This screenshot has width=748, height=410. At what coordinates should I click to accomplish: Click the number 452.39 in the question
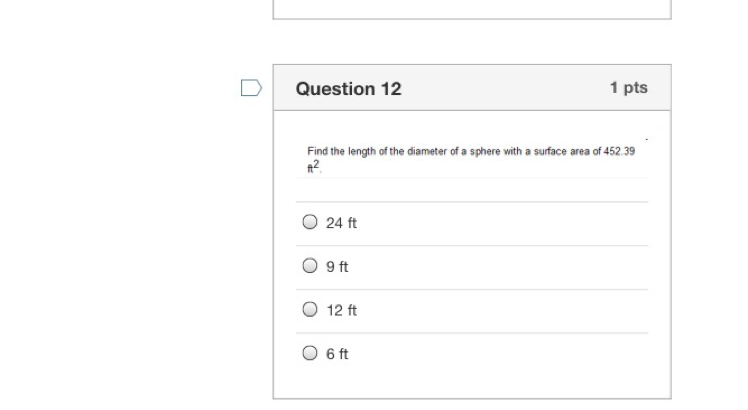tap(620, 152)
